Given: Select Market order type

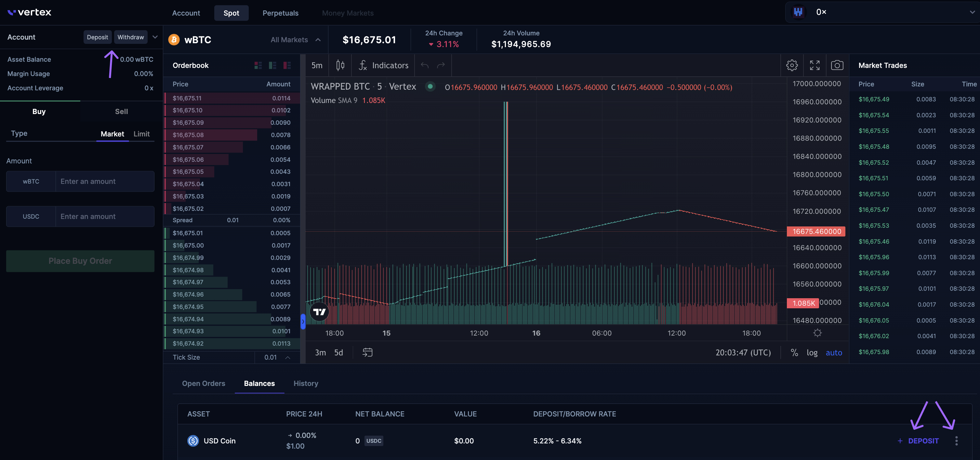Looking at the screenshot, I should click(x=112, y=134).
